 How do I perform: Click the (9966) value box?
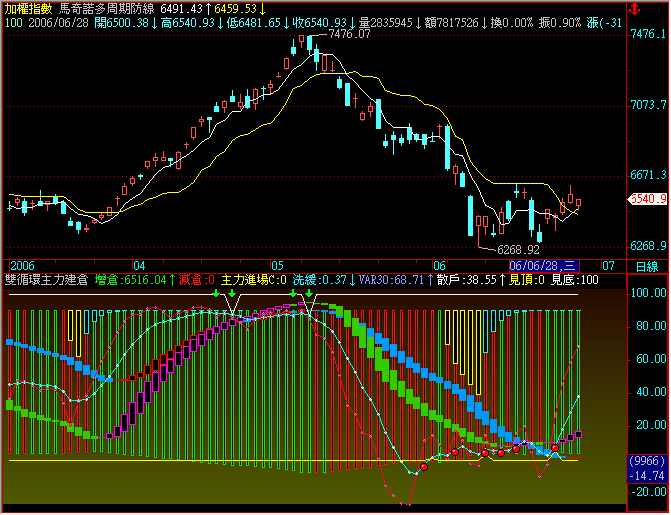[647, 461]
